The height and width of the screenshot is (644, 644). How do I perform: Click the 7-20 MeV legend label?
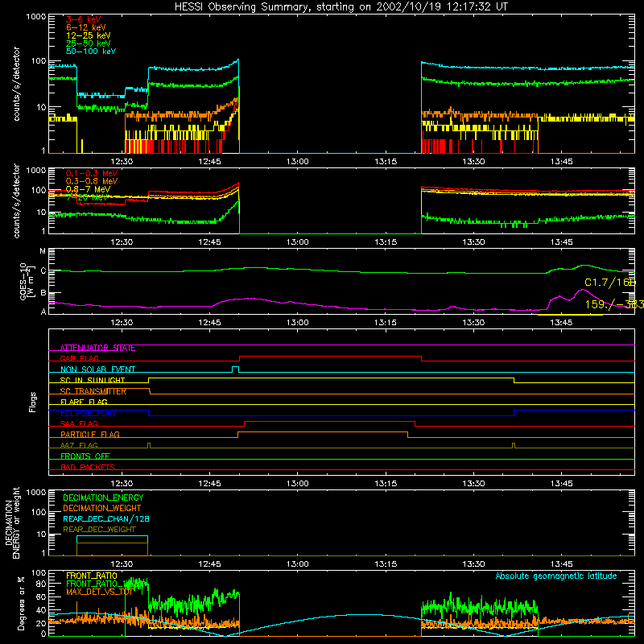pos(87,197)
